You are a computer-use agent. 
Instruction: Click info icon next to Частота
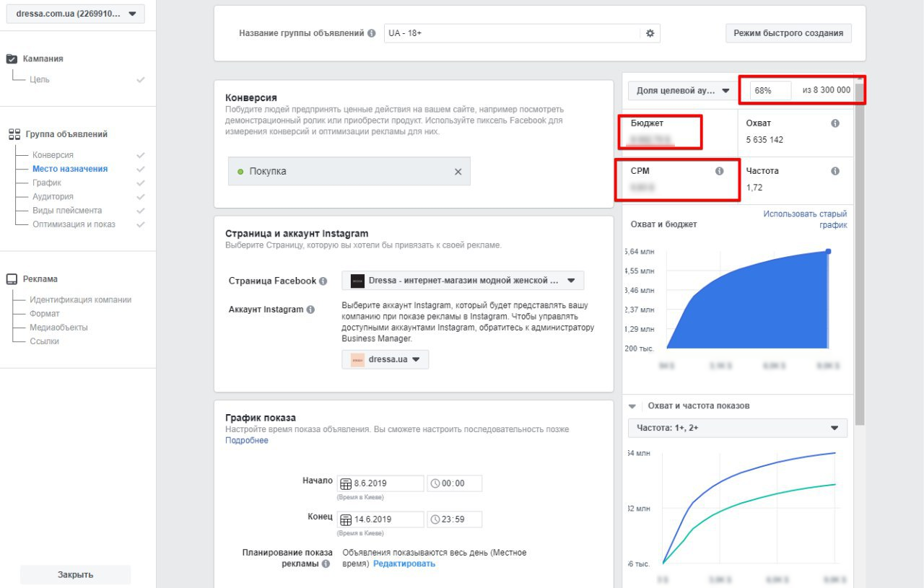(x=835, y=171)
